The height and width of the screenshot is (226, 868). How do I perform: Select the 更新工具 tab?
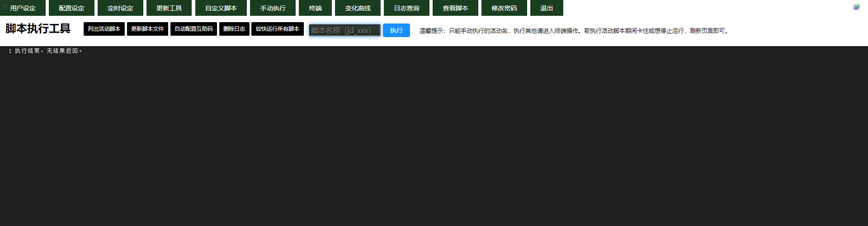pyautogui.click(x=169, y=8)
